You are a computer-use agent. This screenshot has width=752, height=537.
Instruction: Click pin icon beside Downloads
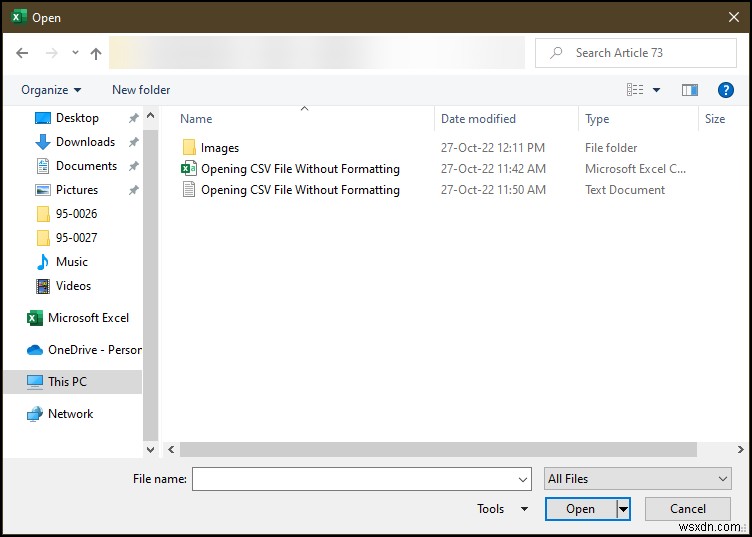click(x=133, y=142)
